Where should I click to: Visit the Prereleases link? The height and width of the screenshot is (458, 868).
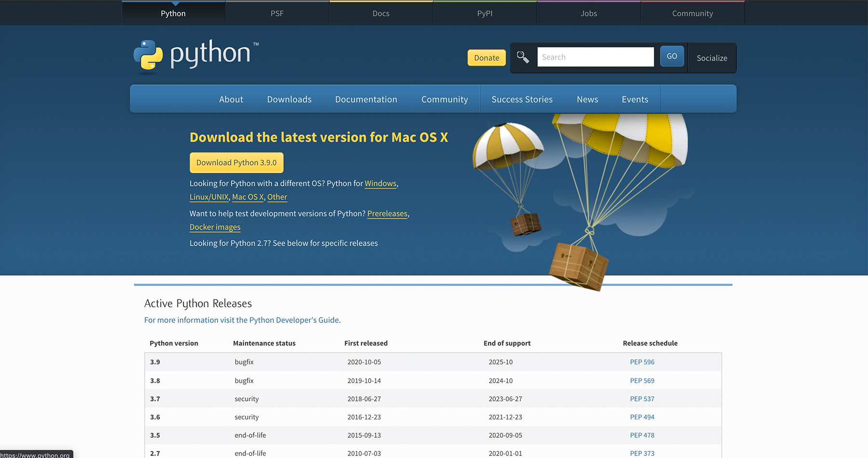(x=387, y=213)
